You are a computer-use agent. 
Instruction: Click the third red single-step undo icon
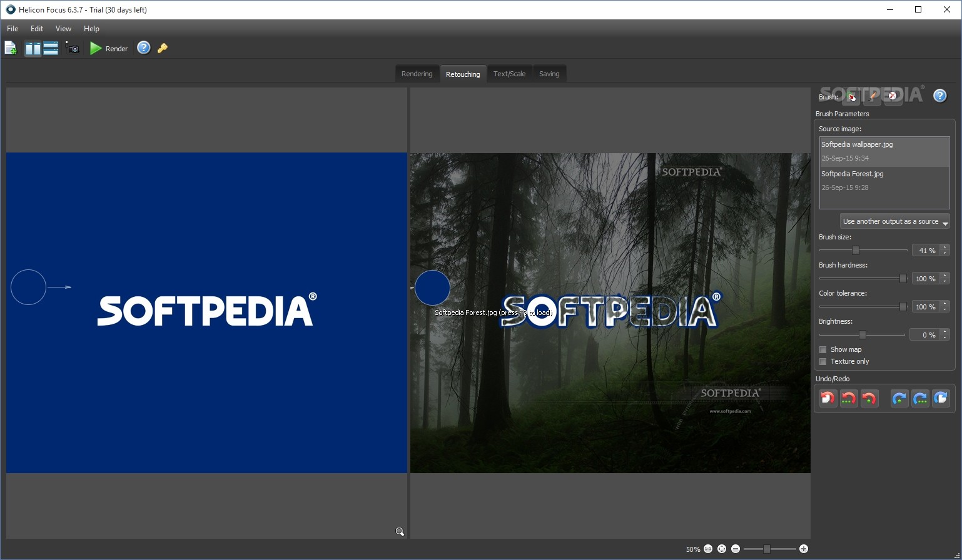pyautogui.click(x=869, y=398)
